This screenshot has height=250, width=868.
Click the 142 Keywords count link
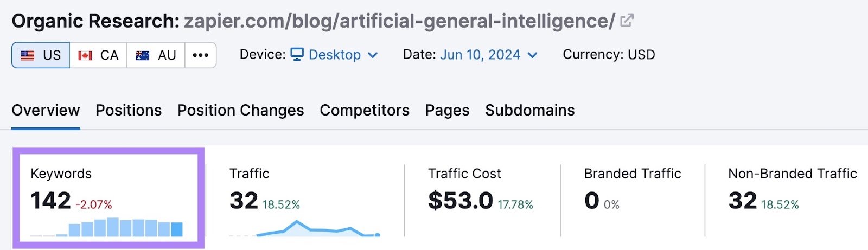(x=50, y=201)
